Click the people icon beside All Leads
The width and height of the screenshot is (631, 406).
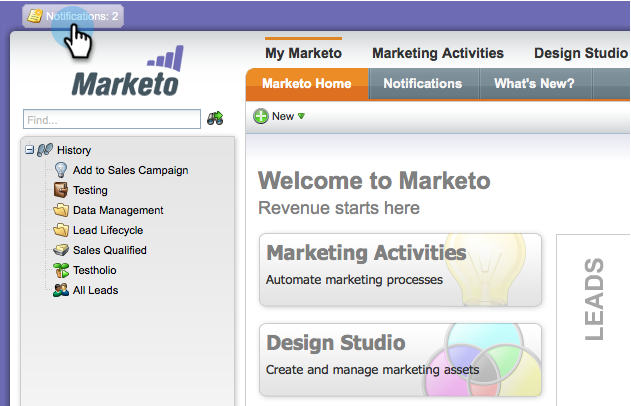(61, 290)
